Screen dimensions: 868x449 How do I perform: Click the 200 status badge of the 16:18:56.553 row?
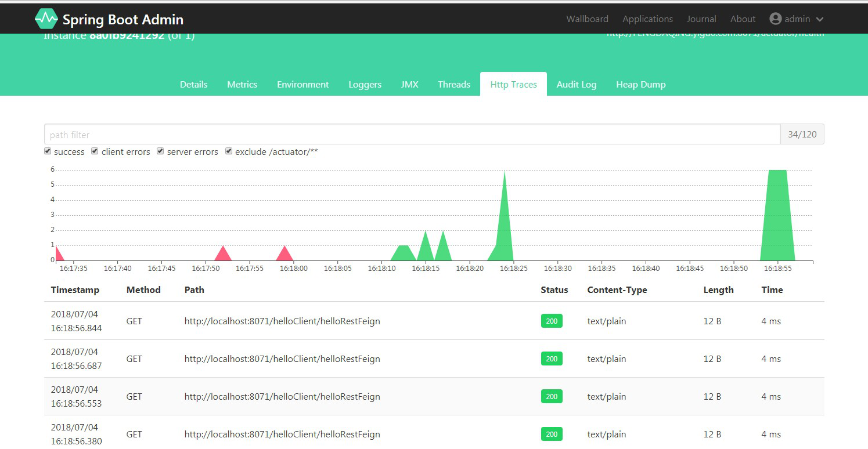pos(552,396)
